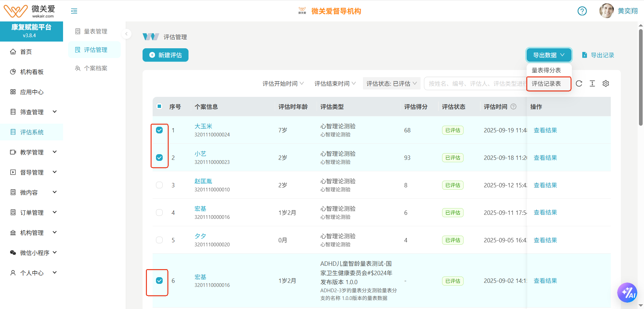644x309 pixels.
Task: Open the table settings gear icon
Action: point(605,83)
